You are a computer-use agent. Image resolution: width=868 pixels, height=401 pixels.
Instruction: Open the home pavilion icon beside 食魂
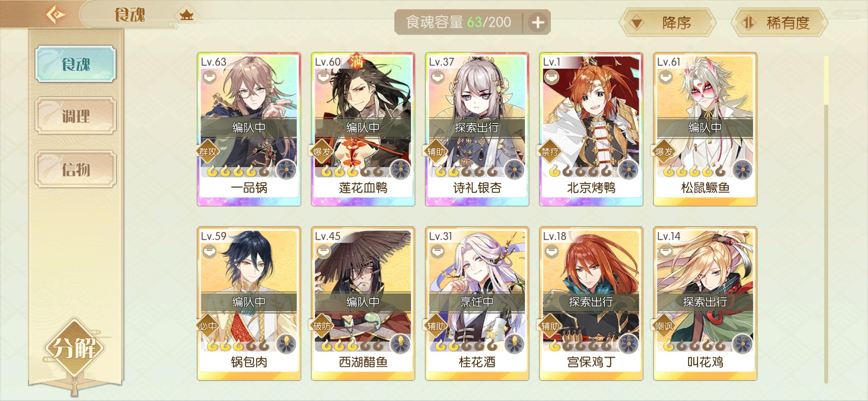pos(186,15)
